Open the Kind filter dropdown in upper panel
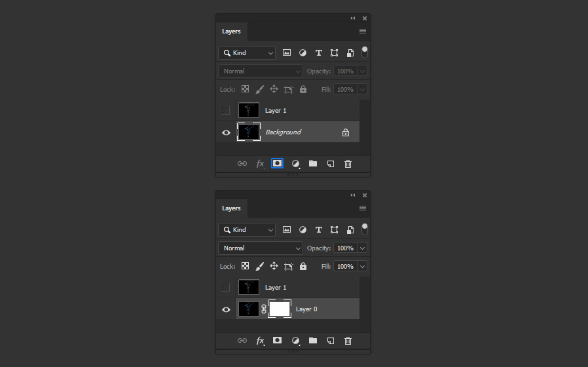 pyautogui.click(x=247, y=53)
